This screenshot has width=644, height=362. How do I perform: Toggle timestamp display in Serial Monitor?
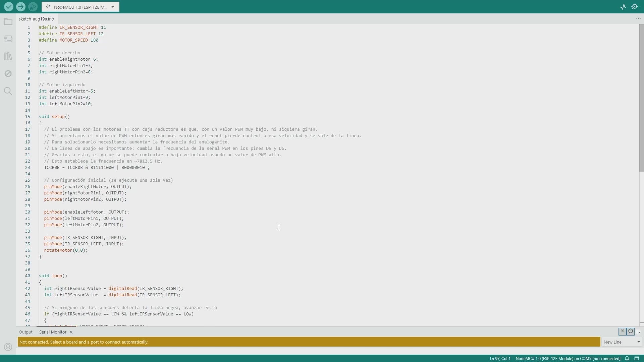coord(631,331)
